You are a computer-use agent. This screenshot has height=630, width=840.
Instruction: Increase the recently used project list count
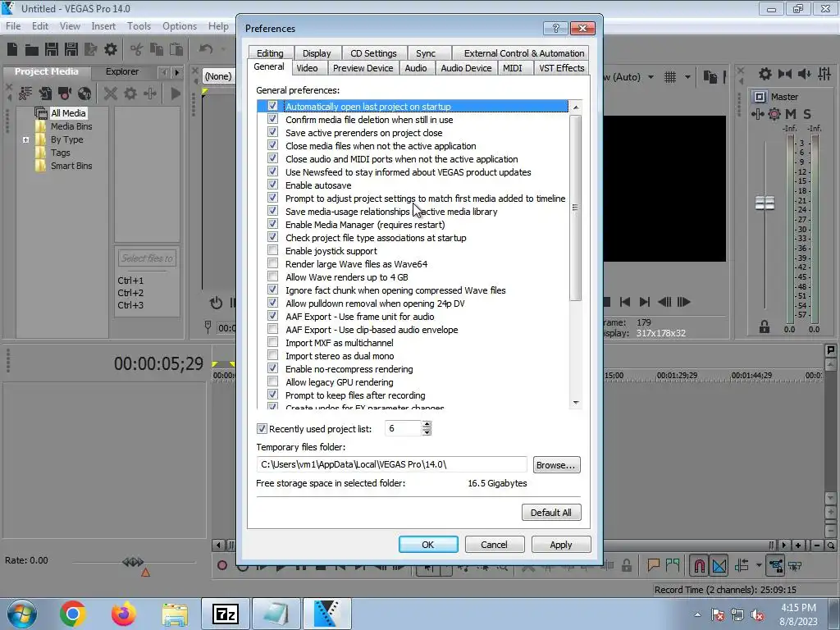(x=427, y=424)
